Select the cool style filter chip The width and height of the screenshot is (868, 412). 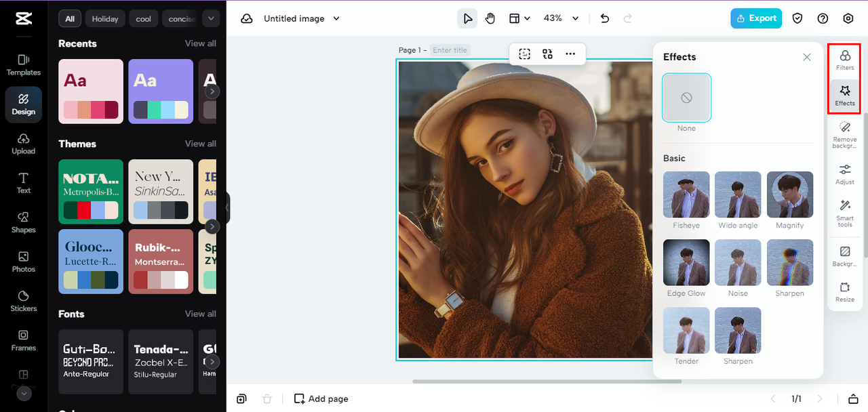(x=144, y=19)
